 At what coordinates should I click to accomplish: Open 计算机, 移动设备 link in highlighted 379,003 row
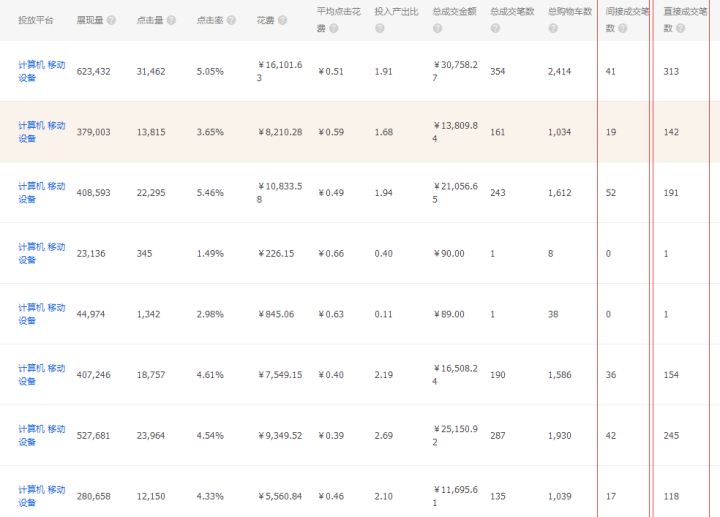tap(41, 132)
